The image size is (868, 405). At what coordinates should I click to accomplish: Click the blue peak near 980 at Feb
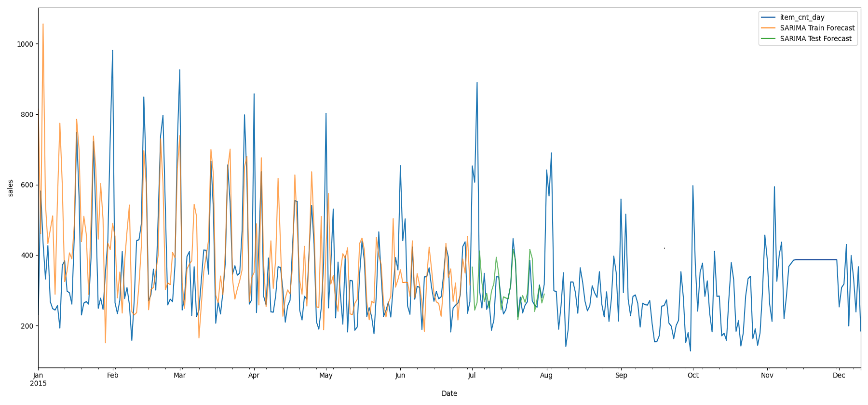click(112, 51)
